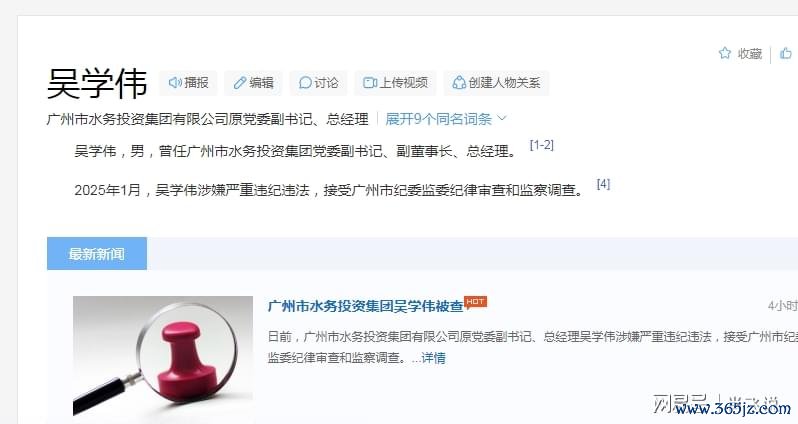
Task: Click the page title 吴学伟
Action: coord(97,83)
